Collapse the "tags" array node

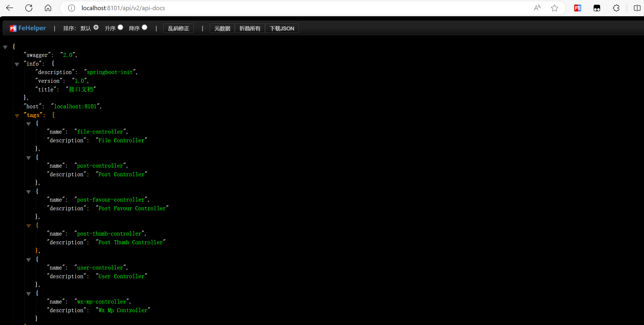(17, 116)
